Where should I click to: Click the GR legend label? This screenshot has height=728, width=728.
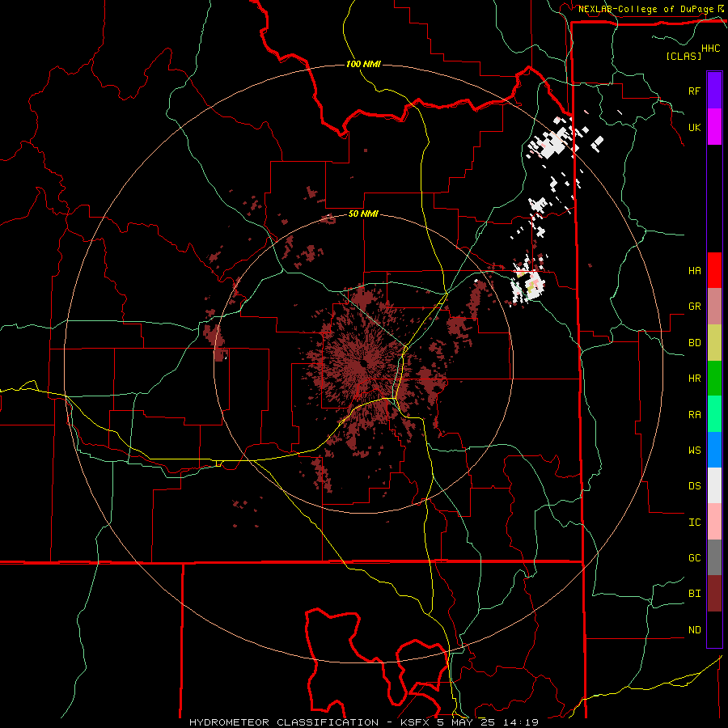pos(695,307)
